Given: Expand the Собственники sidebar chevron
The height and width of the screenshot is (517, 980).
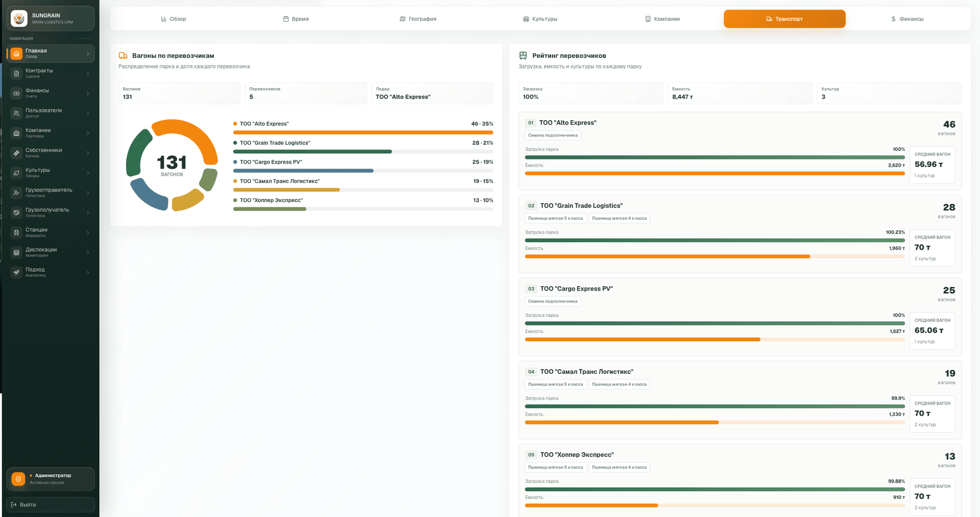Looking at the screenshot, I should [88, 153].
